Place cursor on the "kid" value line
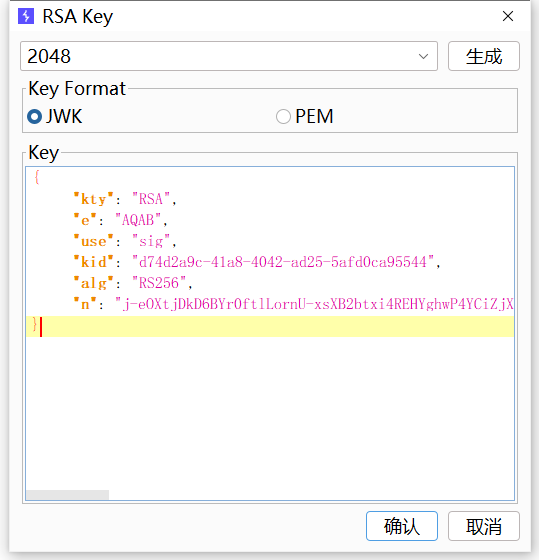This screenshot has width=539, height=560. click(x=270, y=262)
